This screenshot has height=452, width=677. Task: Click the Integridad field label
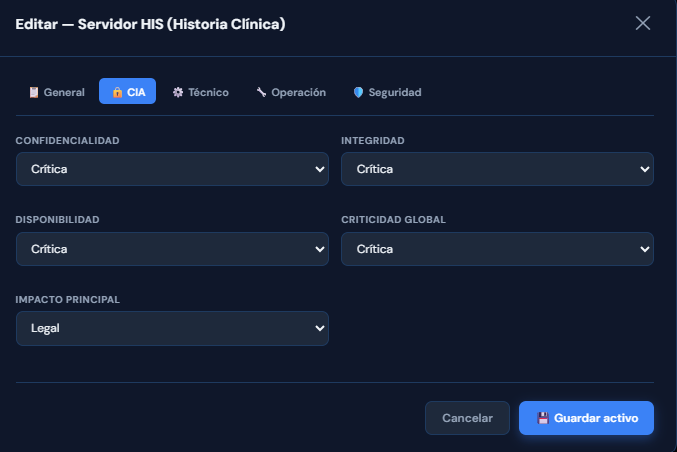(x=373, y=141)
